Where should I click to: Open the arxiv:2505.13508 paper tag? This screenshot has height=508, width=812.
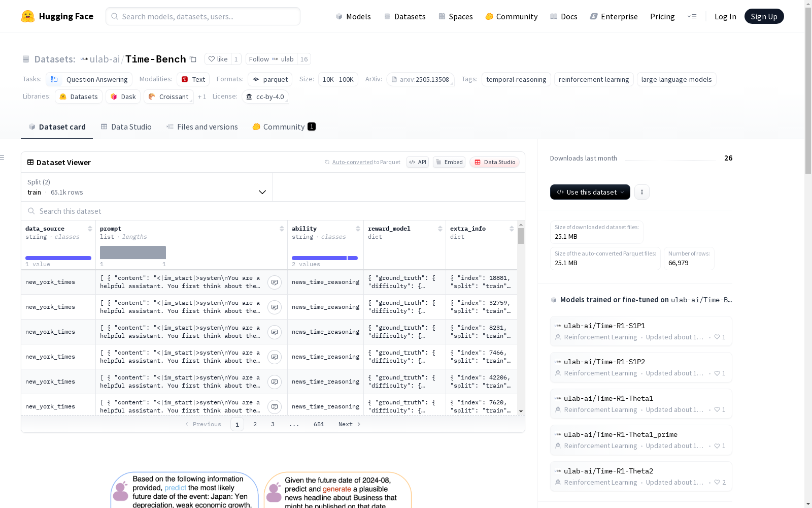point(420,79)
